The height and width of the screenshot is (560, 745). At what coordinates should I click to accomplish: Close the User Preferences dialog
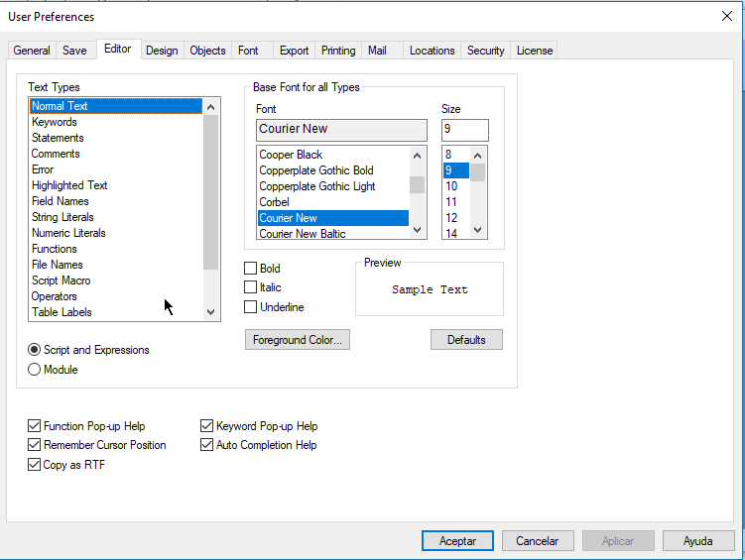pyautogui.click(x=726, y=16)
